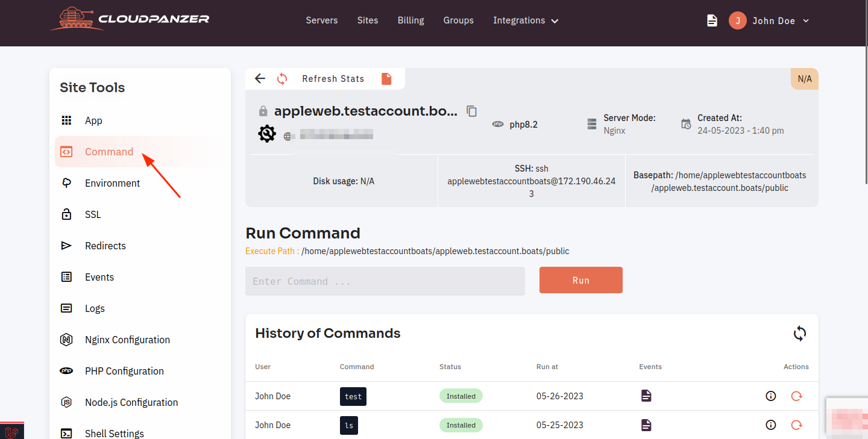Image resolution: width=868 pixels, height=439 pixels.
Task: Re-run the test command
Action: click(x=797, y=396)
